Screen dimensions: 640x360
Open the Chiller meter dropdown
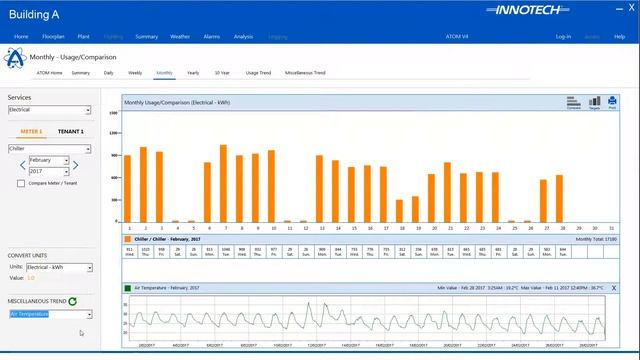[49, 149]
